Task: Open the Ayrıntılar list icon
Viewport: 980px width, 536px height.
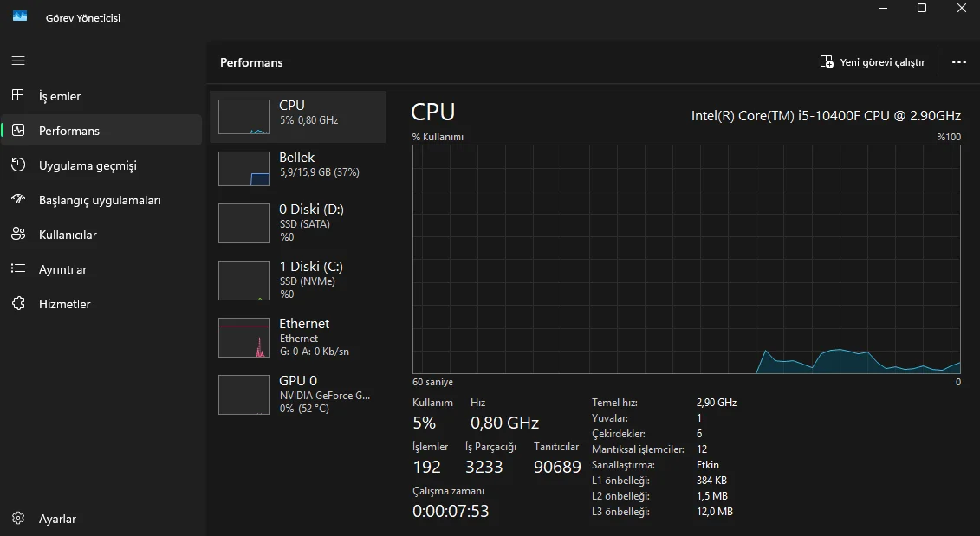Action: pyautogui.click(x=18, y=269)
